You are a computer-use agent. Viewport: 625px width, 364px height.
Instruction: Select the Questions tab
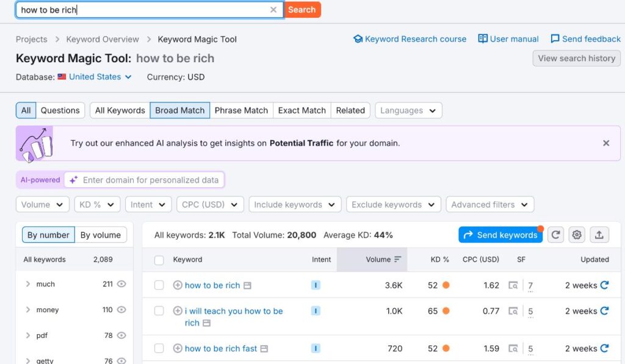pyautogui.click(x=60, y=110)
